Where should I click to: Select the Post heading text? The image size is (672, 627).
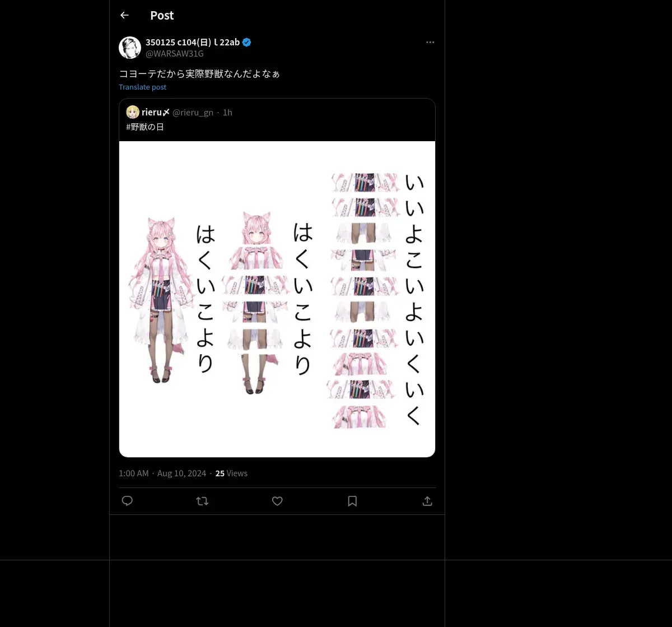(162, 15)
